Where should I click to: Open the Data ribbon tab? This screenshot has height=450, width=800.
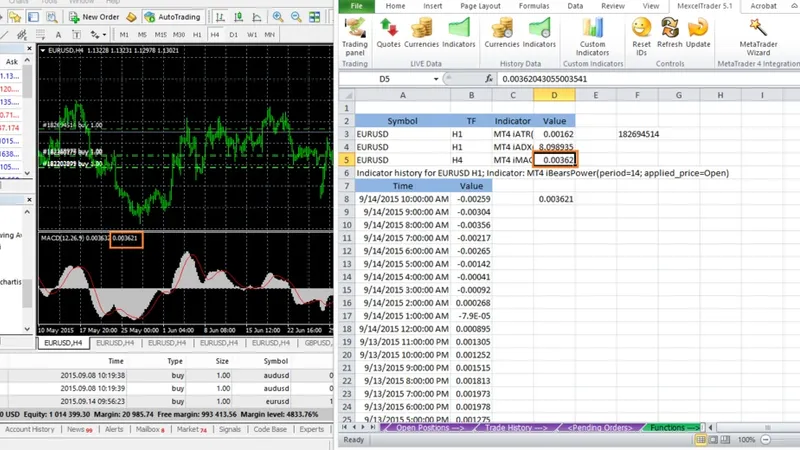click(x=575, y=6)
